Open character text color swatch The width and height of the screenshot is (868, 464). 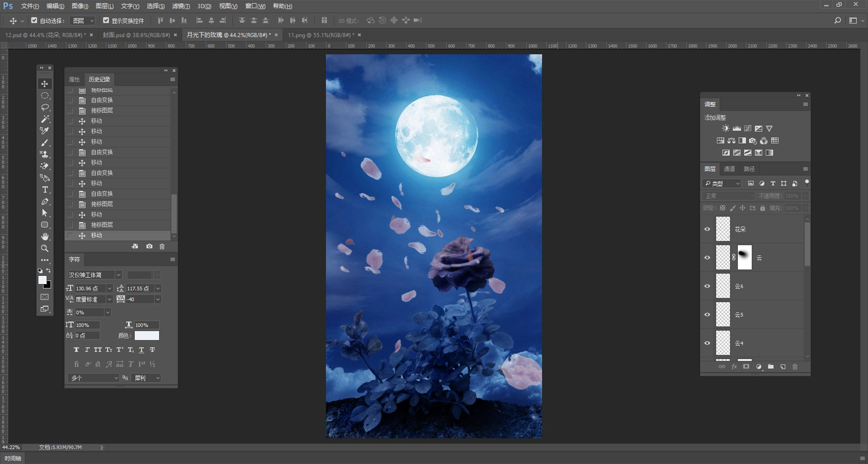(x=147, y=336)
